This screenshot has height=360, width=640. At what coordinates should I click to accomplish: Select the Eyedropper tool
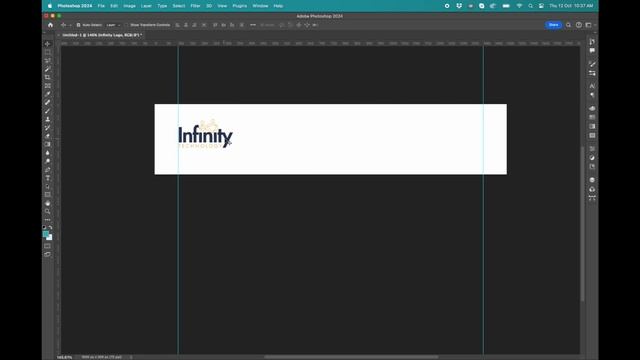pyautogui.click(x=47, y=94)
